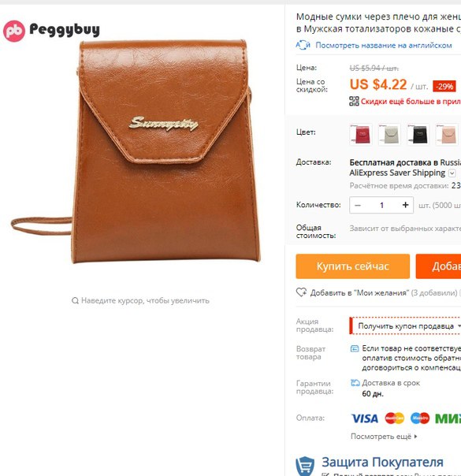Click the orange MasterCard payment icon
This screenshot has height=476, width=461.
[395, 418]
